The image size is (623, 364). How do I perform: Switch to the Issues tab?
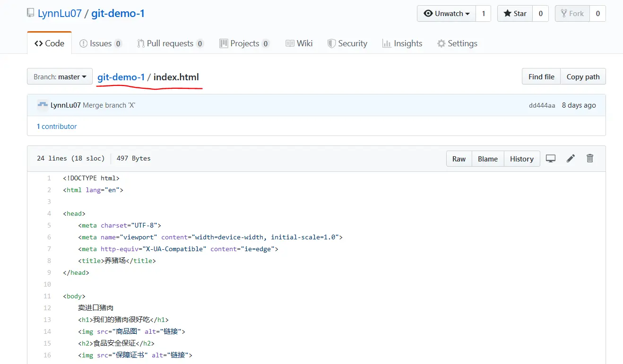pos(101,43)
